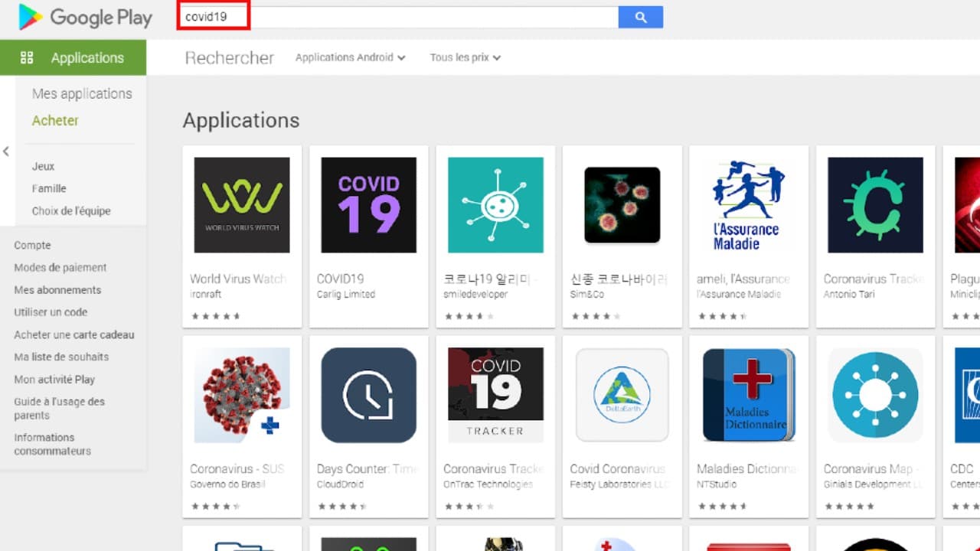Screen dimensions: 980x551
Task: Select Acheter in the sidebar
Action: coord(55,120)
